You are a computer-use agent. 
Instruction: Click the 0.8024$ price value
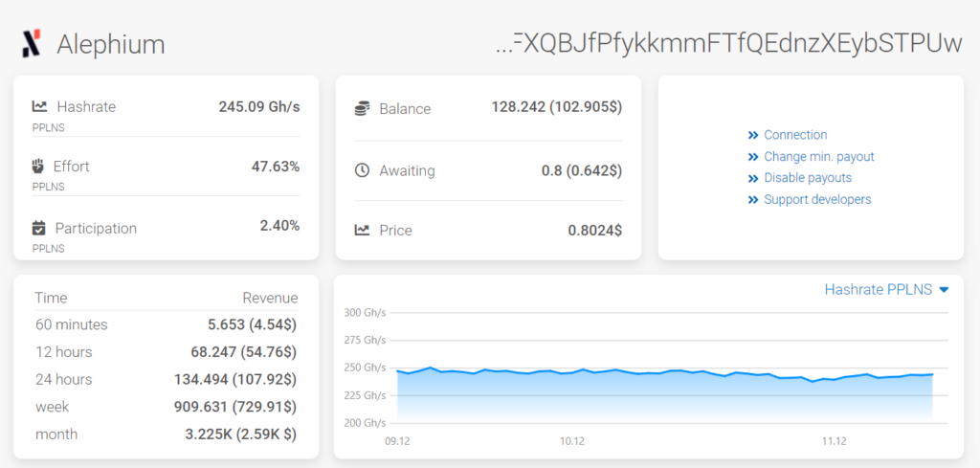[595, 231]
